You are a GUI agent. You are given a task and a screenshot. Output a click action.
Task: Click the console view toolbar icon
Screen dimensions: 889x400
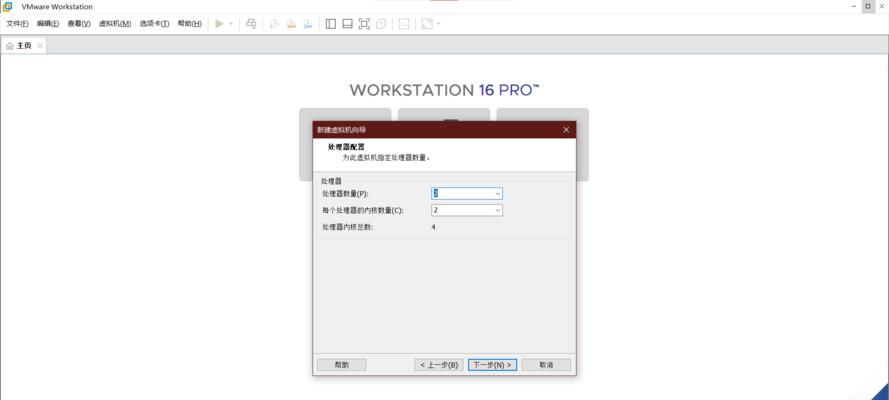(x=404, y=24)
